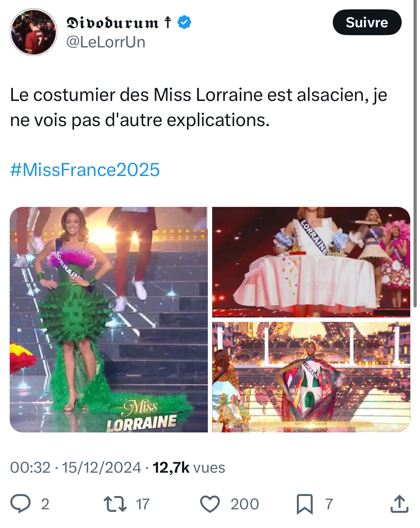This screenshot has width=420, height=528.
Task: Click the reply speech bubble icon
Action: 20,504
